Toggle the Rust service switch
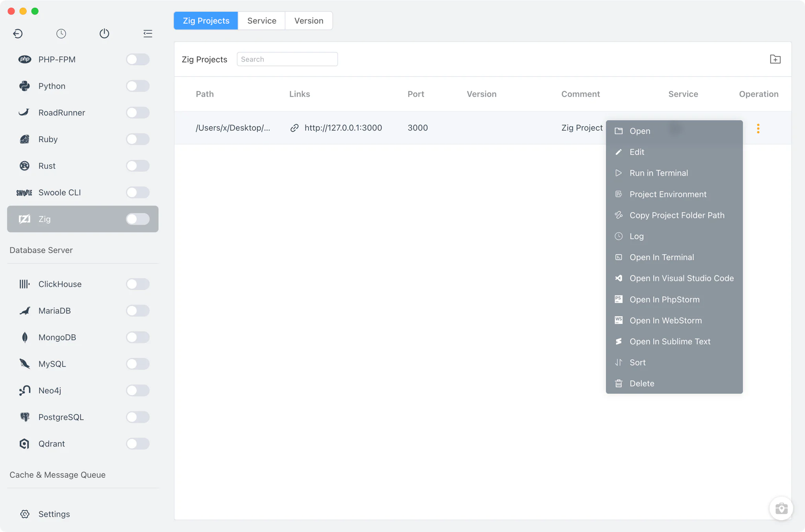Screen dimensions: 805x532 [x=138, y=166]
